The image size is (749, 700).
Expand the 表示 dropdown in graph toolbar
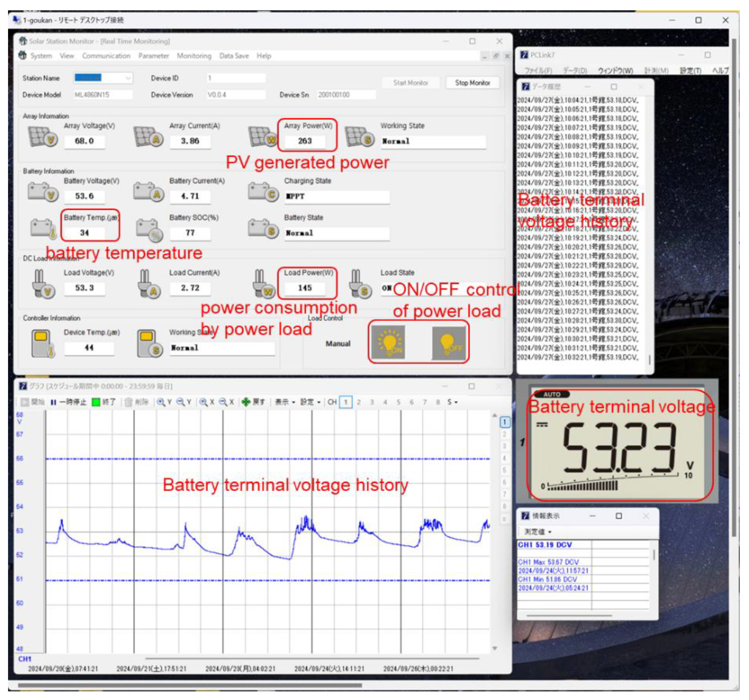tap(285, 402)
